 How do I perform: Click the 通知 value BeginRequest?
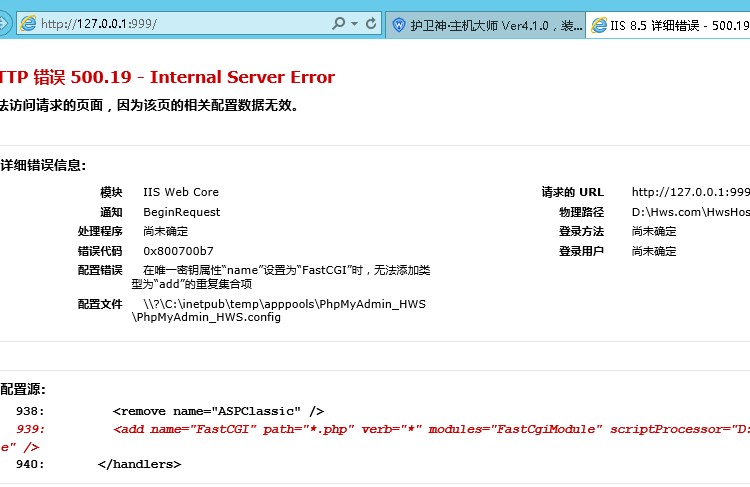(181, 212)
